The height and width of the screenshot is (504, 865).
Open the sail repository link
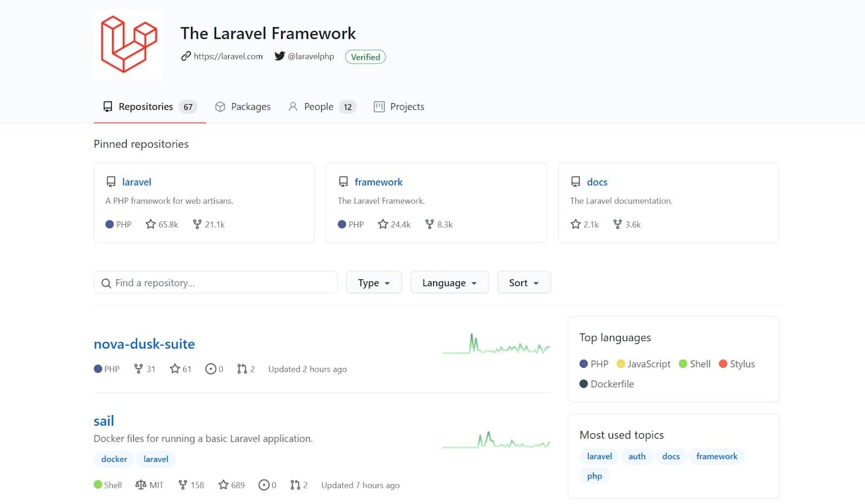point(104,420)
